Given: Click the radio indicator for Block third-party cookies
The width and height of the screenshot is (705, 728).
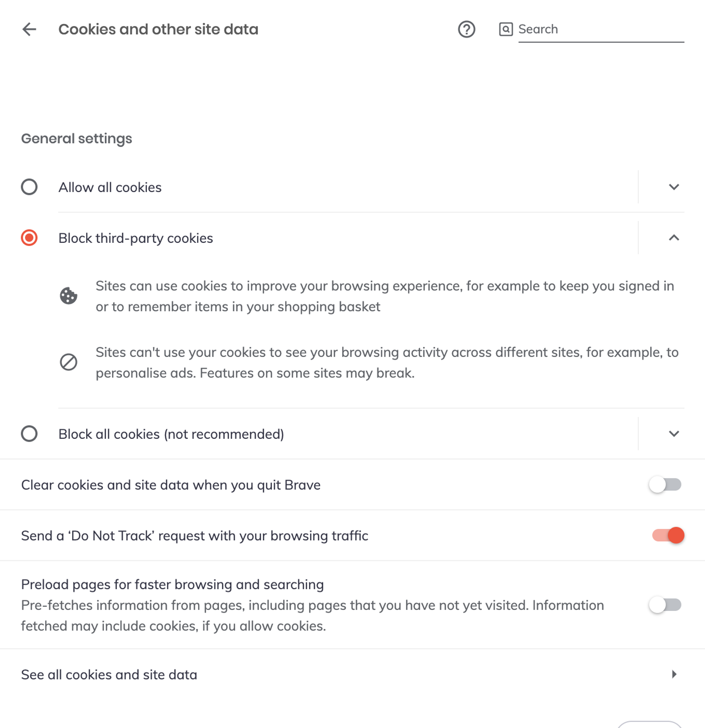Looking at the screenshot, I should (29, 238).
